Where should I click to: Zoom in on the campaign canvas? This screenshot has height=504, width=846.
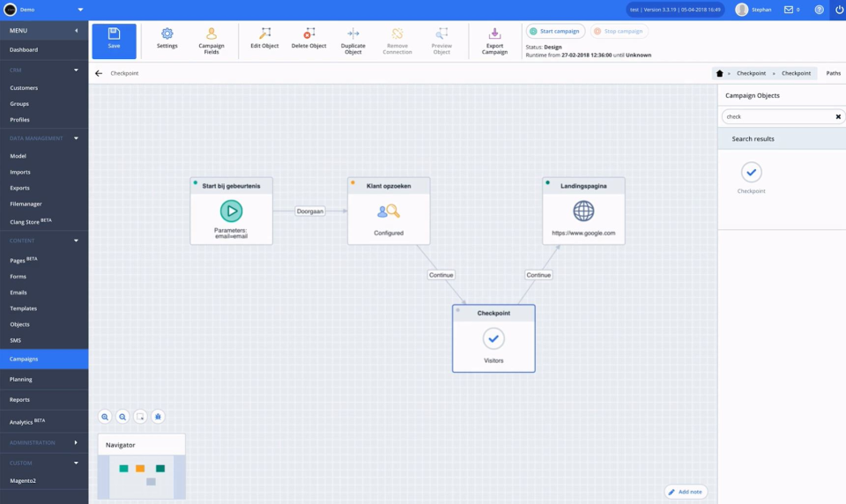point(105,417)
